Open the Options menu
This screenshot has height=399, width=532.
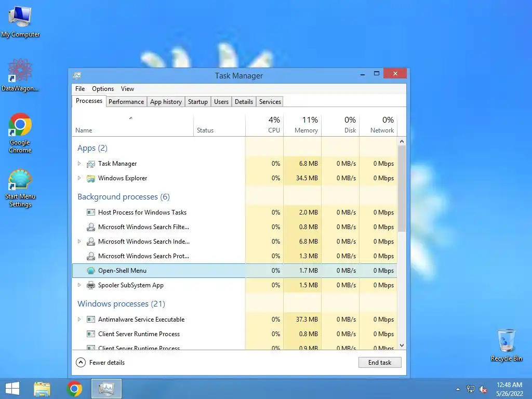103,88
